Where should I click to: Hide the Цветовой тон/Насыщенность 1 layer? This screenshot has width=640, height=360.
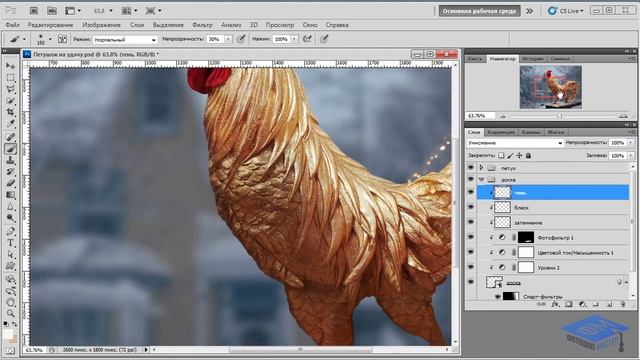coord(471,252)
